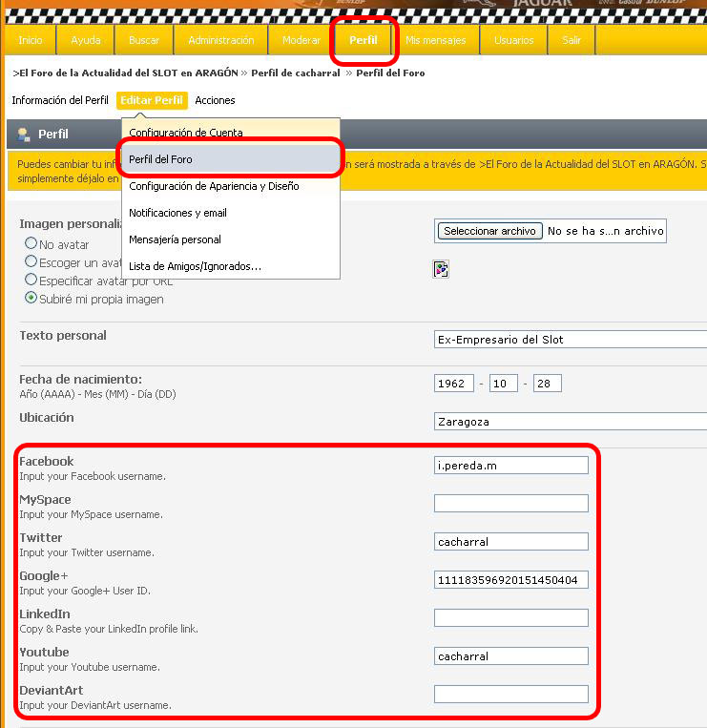Click the empty DeviantArt username field
The height and width of the screenshot is (728, 707).
pos(511,694)
